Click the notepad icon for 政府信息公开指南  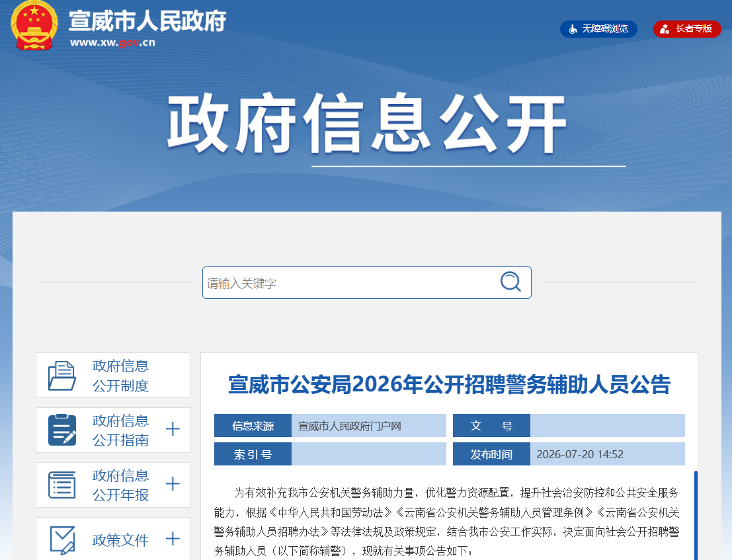62,430
